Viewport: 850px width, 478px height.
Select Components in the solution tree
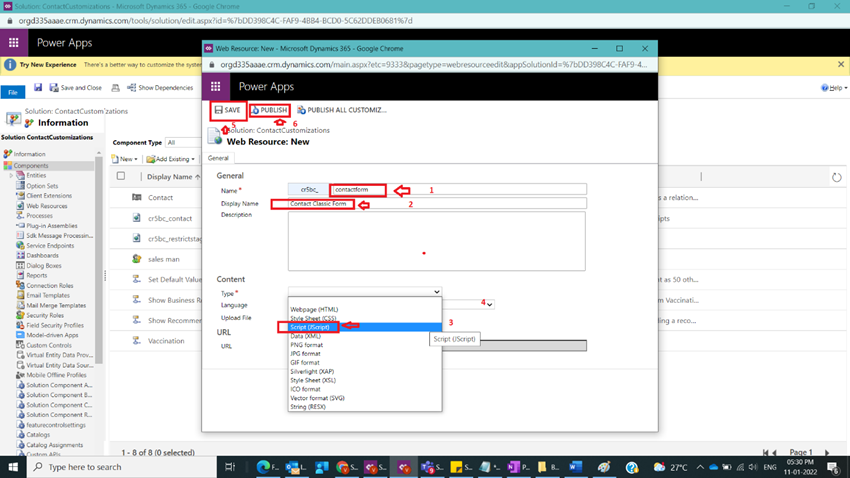click(31, 166)
